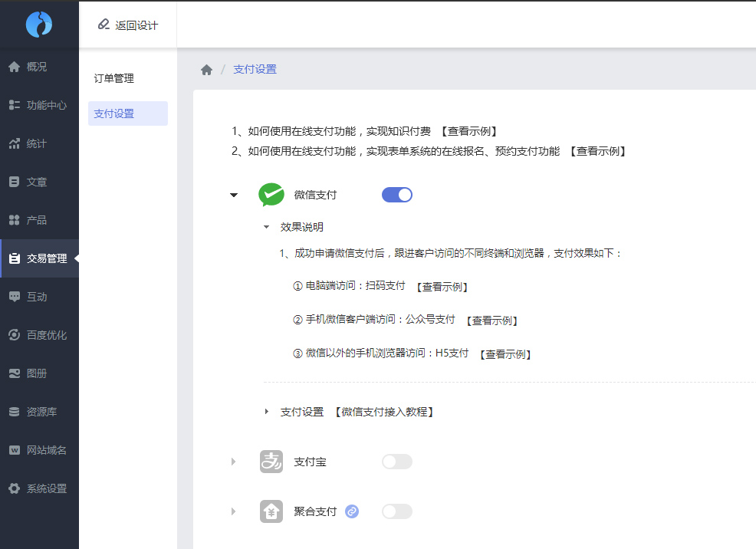
Task: Expand the 支付宝 section arrow
Action: [x=234, y=462]
